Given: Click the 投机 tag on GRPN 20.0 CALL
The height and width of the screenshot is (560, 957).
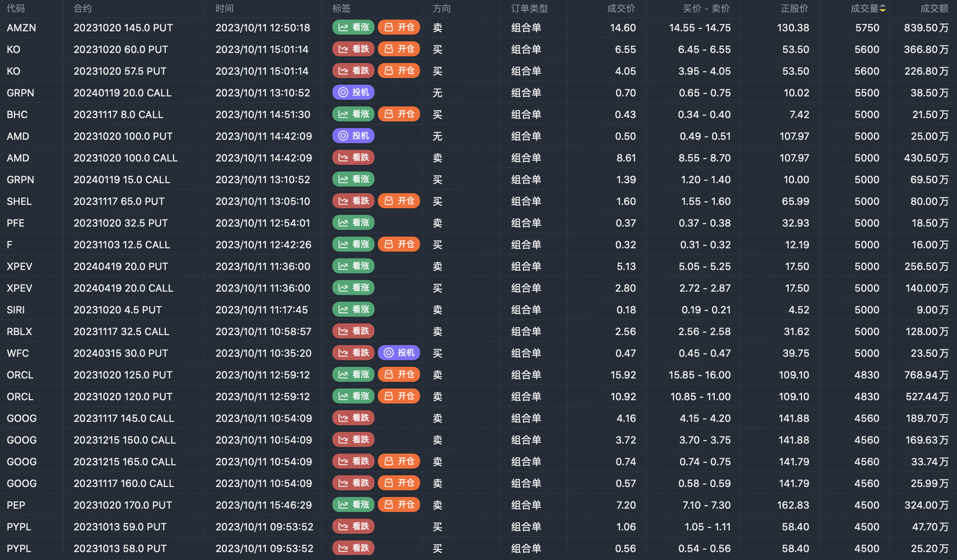Looking at the screenshot, I should point(353,93).
